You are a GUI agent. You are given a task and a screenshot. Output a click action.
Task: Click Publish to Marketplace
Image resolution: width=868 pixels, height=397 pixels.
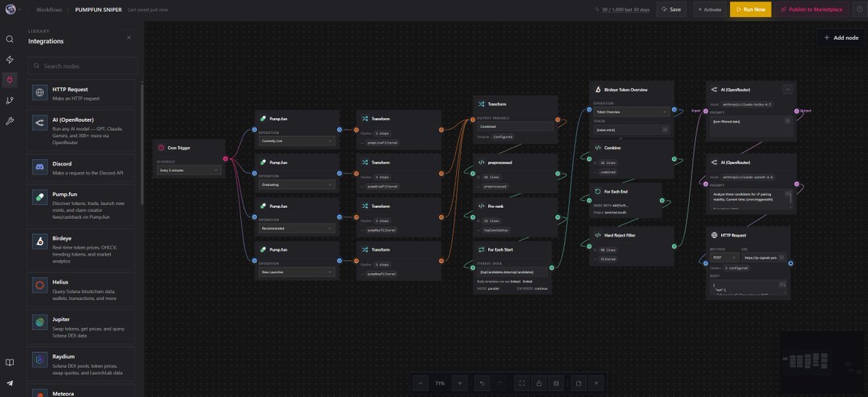coord(812,9)
